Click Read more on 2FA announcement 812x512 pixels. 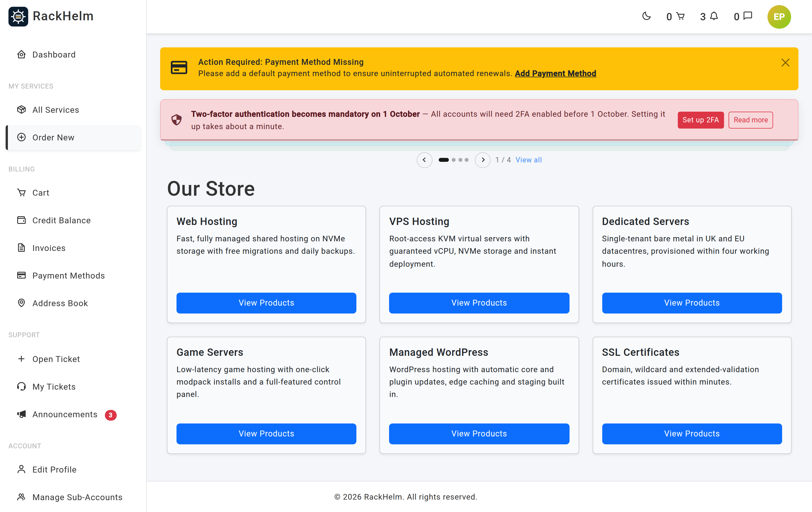[751, 120]
